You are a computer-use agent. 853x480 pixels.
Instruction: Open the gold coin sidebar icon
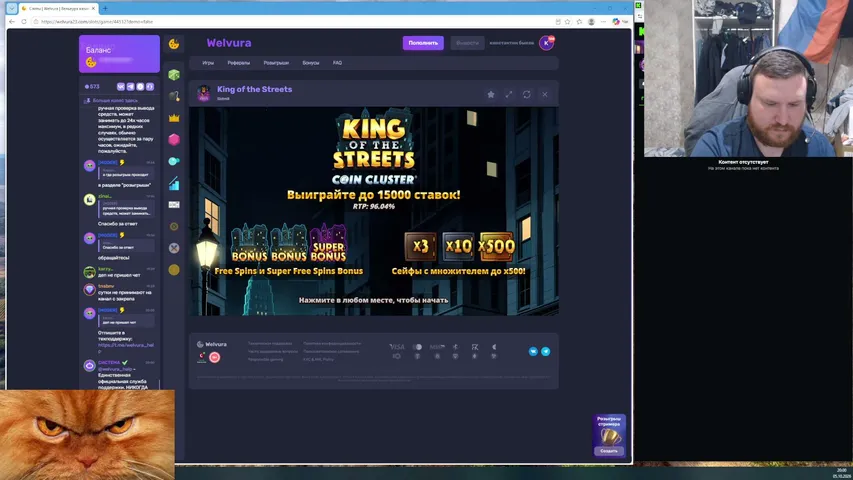pyautogui.click(x=174, y=269)
